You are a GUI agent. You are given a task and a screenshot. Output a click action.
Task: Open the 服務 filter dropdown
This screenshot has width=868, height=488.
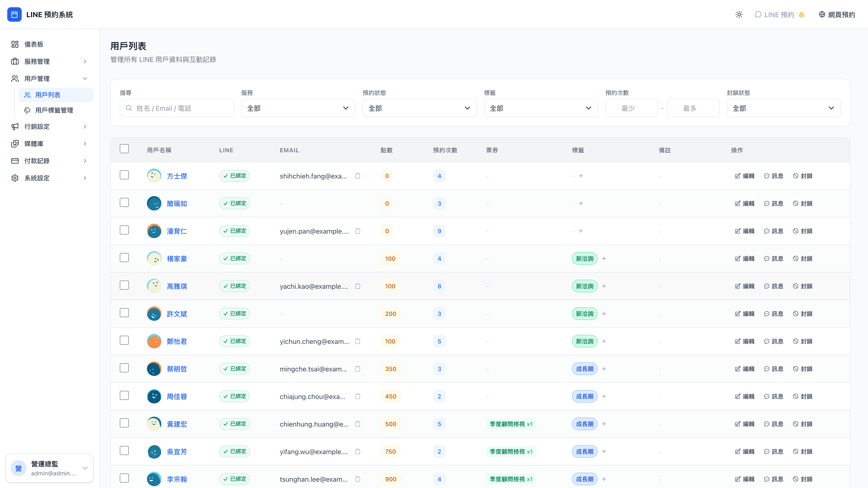click(x=298, y=108)
